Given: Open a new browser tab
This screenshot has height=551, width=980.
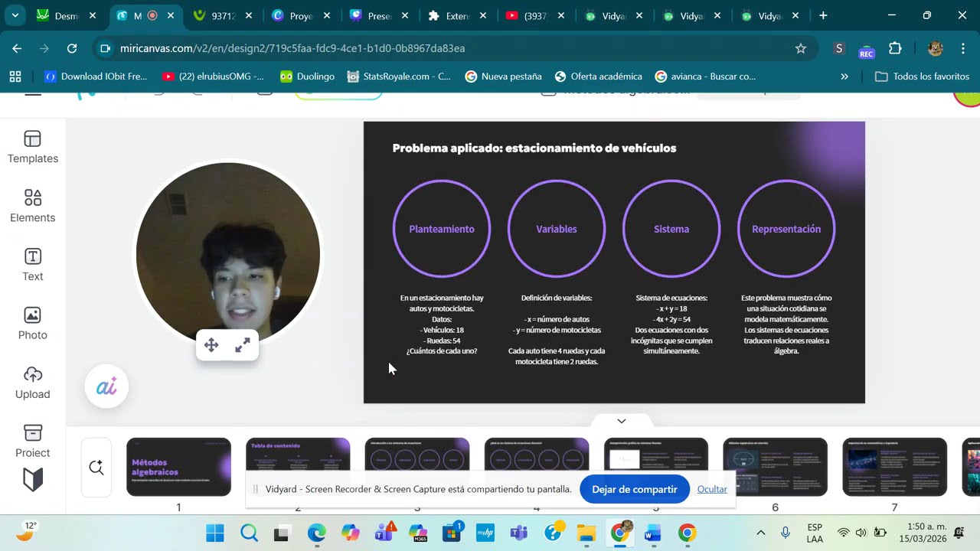Looking at the screenshot, I should [823, 15].
